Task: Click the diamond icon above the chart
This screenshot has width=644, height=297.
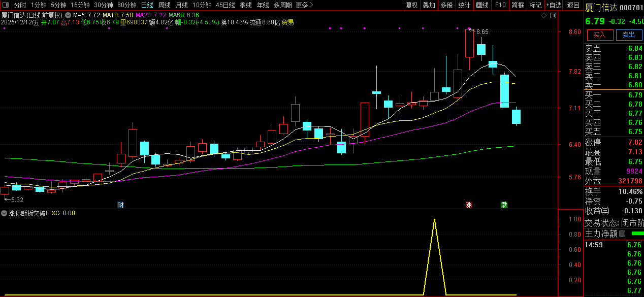Action: [x=543, y=16]
